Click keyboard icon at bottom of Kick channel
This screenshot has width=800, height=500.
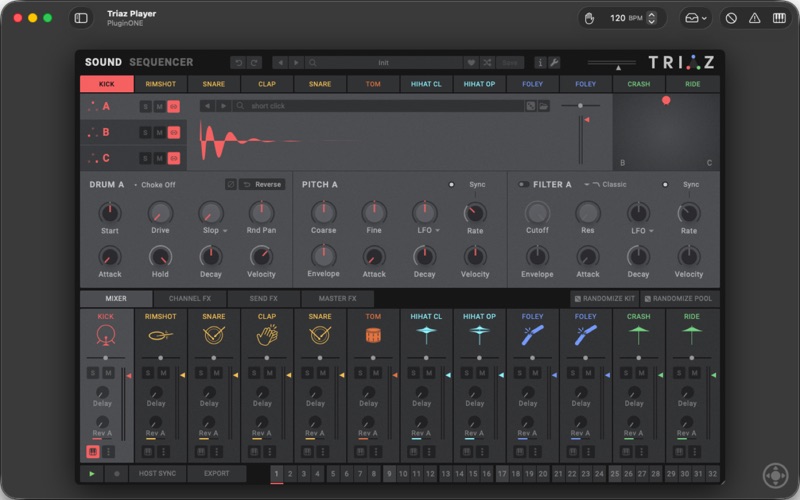click(92, 452)
